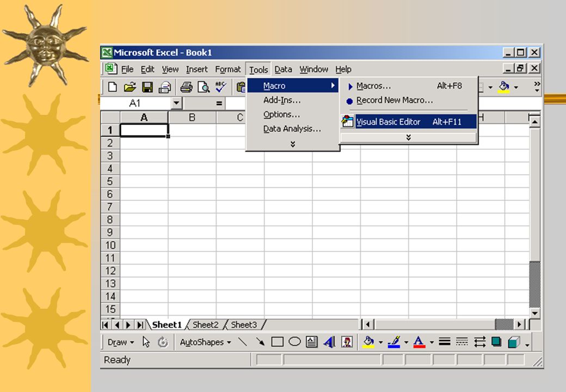Open the Font Color dropdown arrow
Viewport: 566px width, 392px height.
432,342
